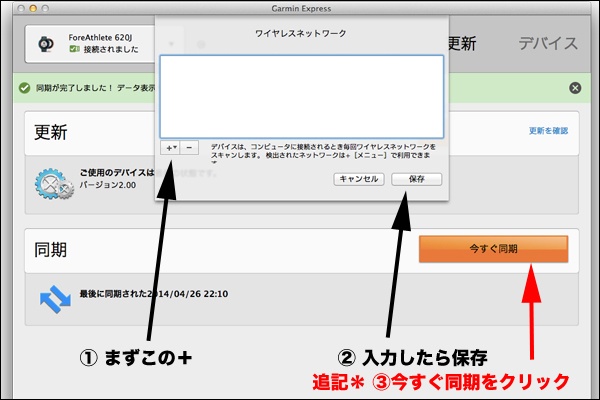Click the 接続されました status text
Image resolution: width=600 pixels, height=400 pixels.
(x=111, y=49)
